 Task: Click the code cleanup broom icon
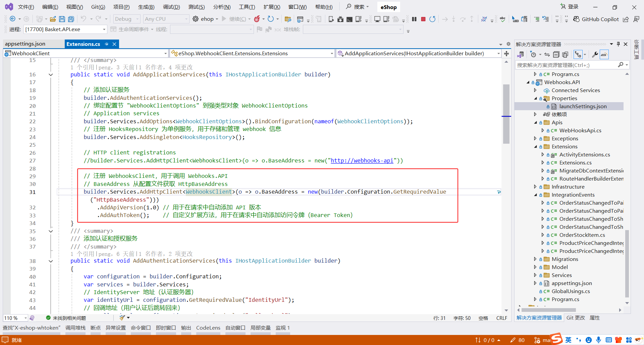(x=122, y=318)
